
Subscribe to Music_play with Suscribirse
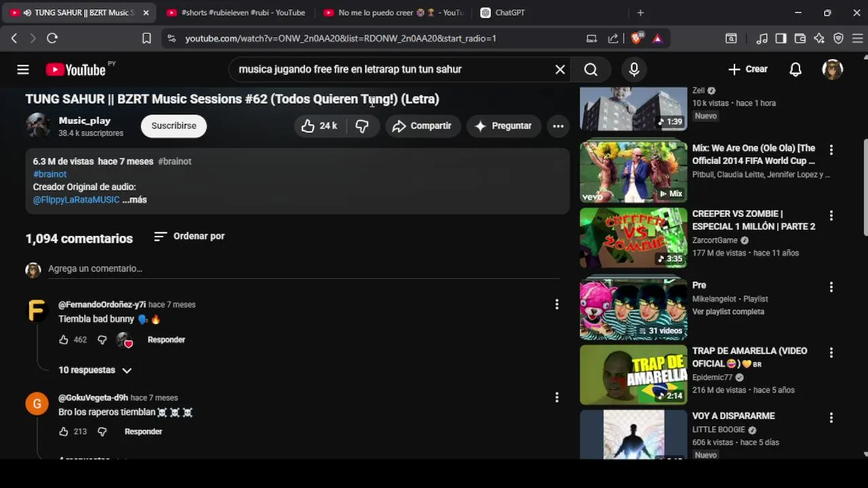click(x=174, y=126)
